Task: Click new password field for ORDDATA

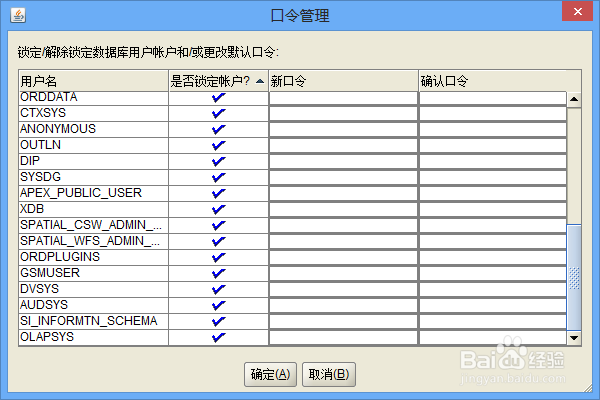Action: [343, 98]
